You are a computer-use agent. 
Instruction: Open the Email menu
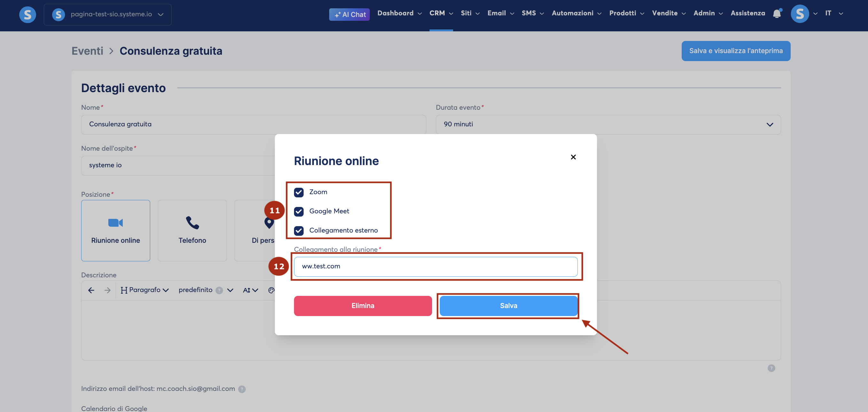click(x=501, y=13)
